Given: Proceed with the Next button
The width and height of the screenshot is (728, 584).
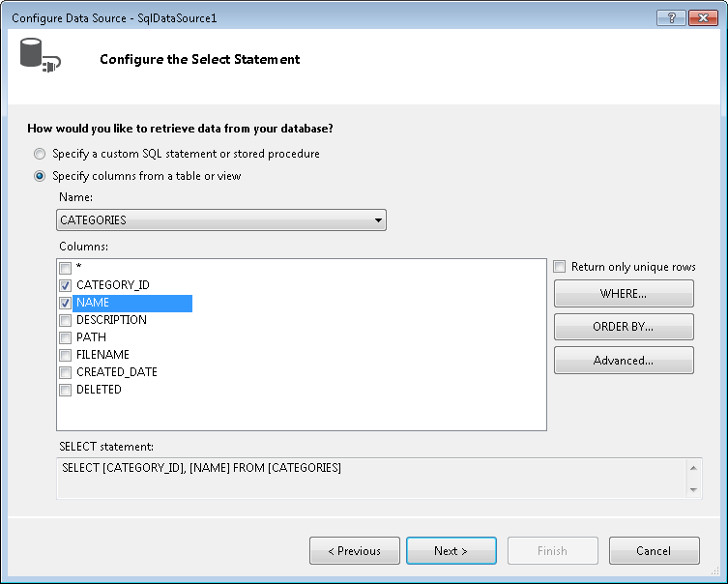Looking at the screenshot, I should click(451, 551).
